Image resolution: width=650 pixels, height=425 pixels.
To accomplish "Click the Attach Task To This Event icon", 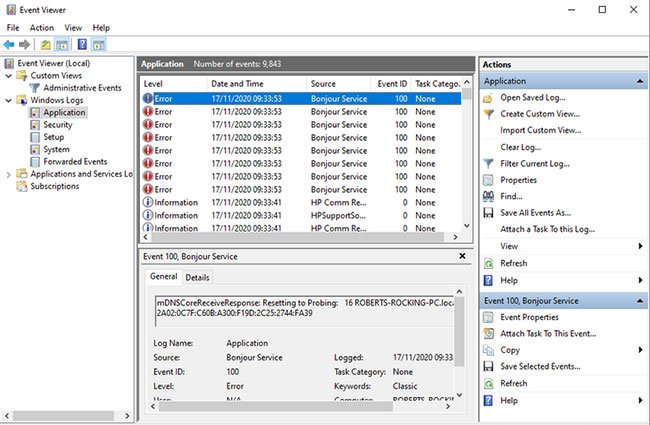I will pos(488,333).
